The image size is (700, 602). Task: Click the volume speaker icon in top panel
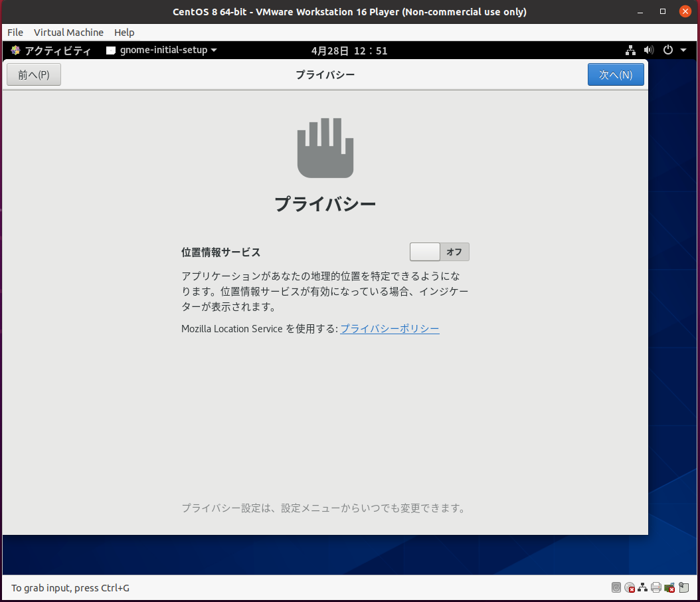(649, 50)
